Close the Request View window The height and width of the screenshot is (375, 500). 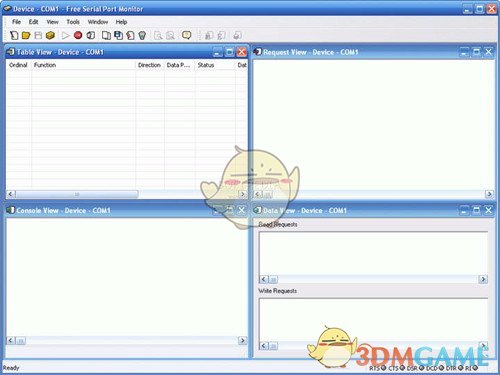(488, 52)
